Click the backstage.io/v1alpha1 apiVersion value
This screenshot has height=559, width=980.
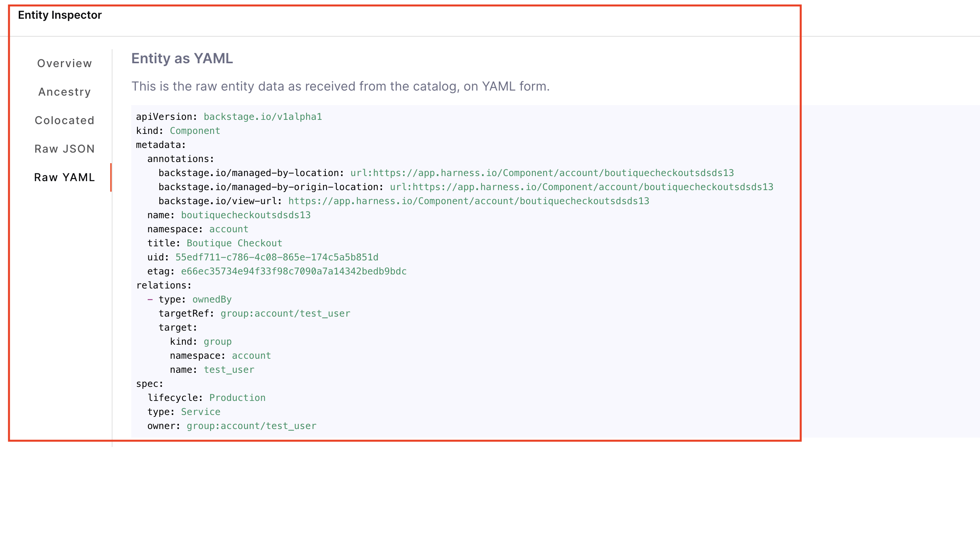click(262, 117)
